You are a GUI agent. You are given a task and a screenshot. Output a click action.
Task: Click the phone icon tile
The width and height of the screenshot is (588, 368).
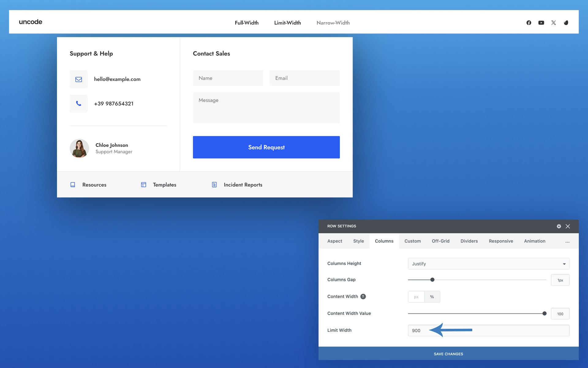coord(79,104)
